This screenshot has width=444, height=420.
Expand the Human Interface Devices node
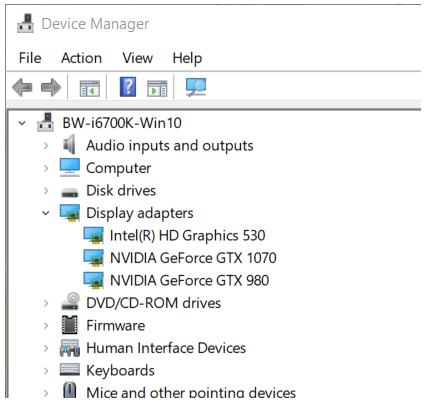(46, 348)
